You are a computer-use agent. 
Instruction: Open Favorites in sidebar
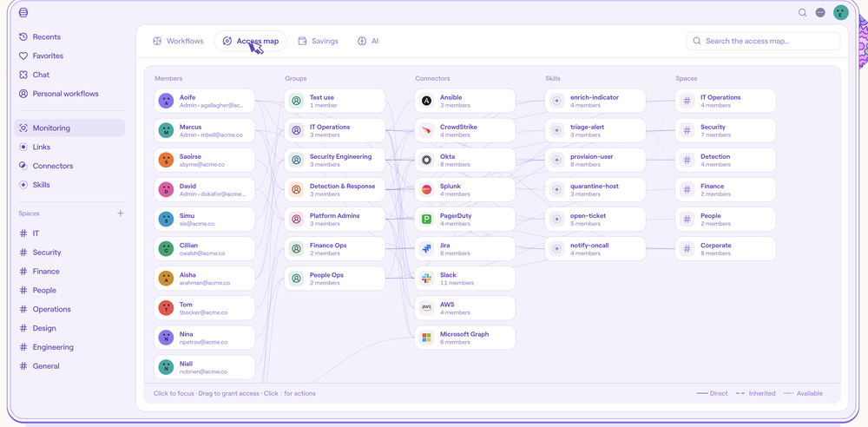click(x=69, y=56)
